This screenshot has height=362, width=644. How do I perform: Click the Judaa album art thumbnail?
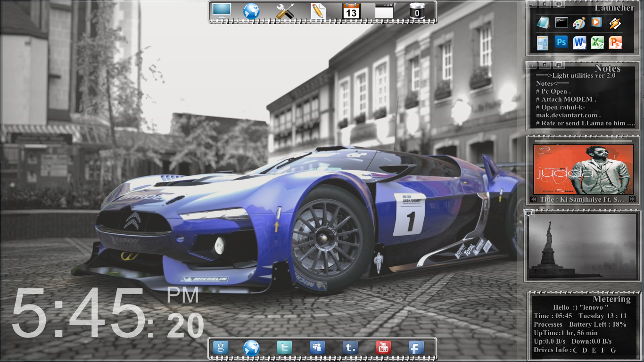(583, 169)
